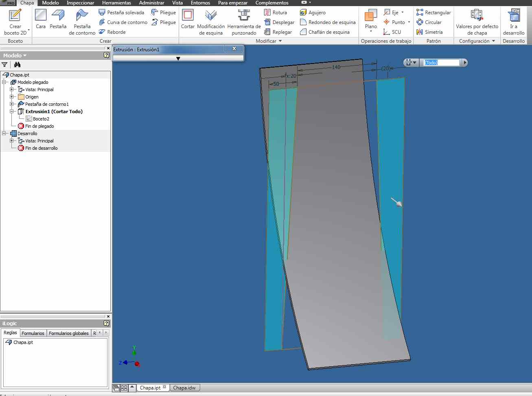Viewport: 532px width, 396px height.
Task: Expand Vista: Principal under Desarrollo
Action: click(x=12, y=141)
